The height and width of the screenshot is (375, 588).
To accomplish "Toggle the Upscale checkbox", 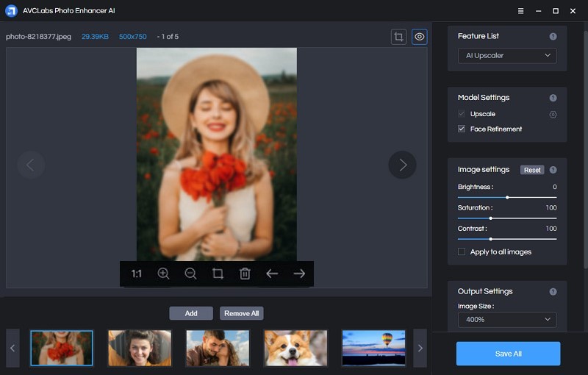I will point(462,114).
